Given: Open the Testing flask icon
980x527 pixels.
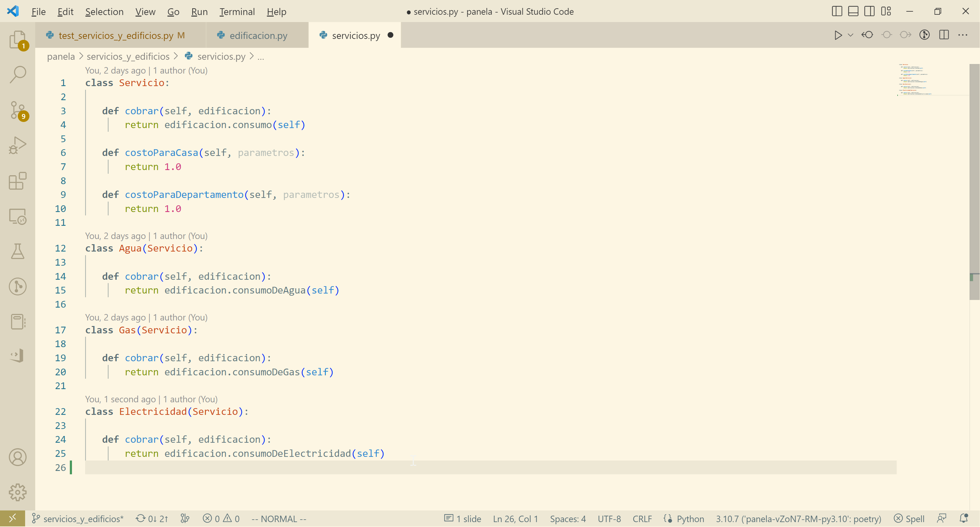Looking at the screenshot, I should [x=17, y=251].
